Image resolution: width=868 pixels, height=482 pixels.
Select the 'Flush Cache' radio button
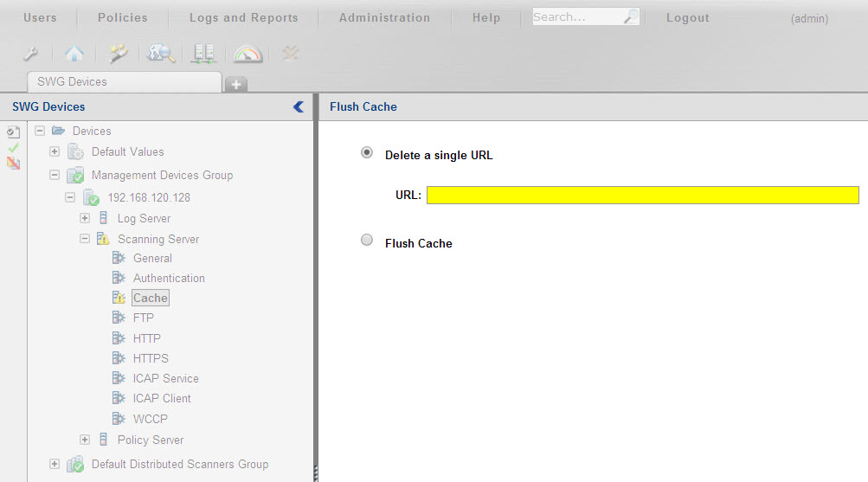[x=367, y=241]
